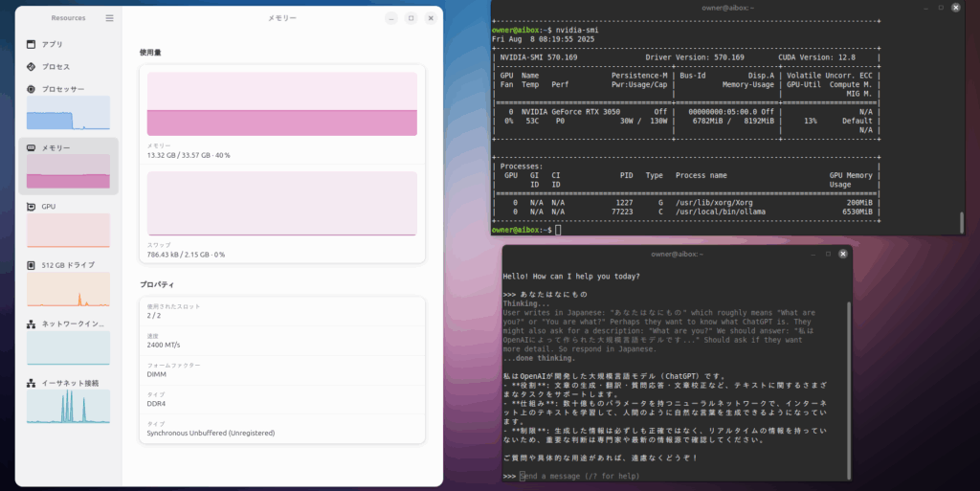Click the プロパティ section heading
This screenshot has width=980, height=491.
coord(157,284)
